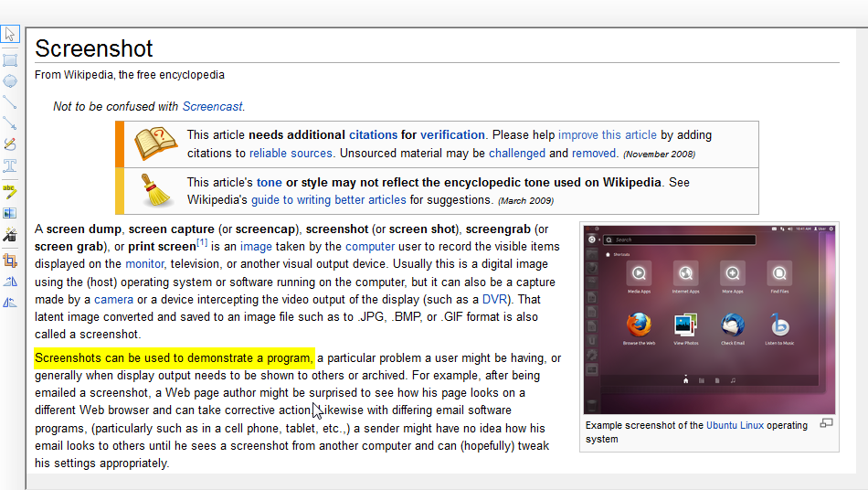Open the tone link
Viewport: 868px width, 490px height.
point(269,183)
